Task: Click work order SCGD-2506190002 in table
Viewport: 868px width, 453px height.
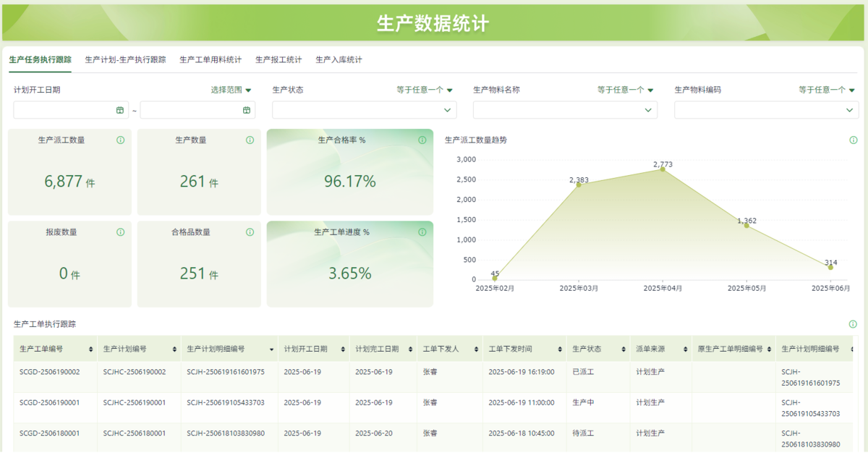Action: (50, 372)
